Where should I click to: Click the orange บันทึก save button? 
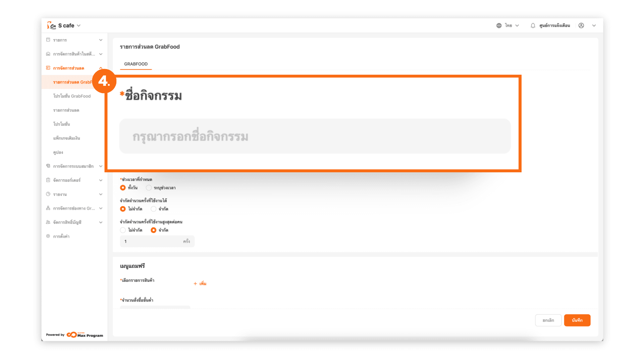click(577, 320)
